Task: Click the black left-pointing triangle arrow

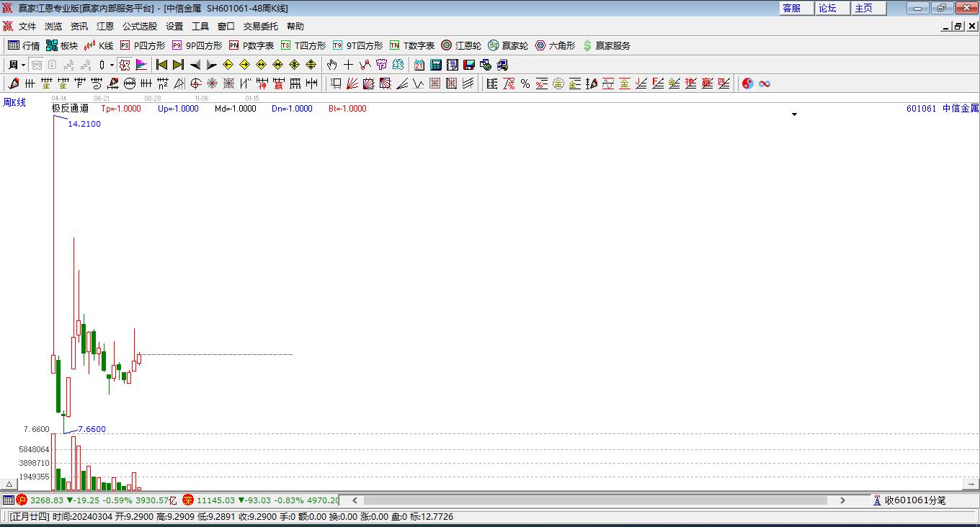Action: tap(195, 65)
